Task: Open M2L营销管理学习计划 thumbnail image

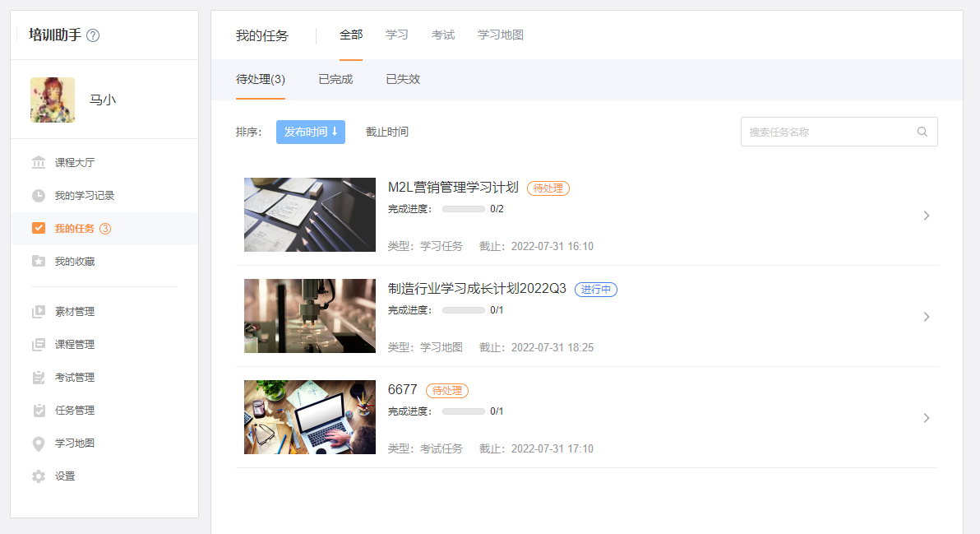Action: click(309, 215)
